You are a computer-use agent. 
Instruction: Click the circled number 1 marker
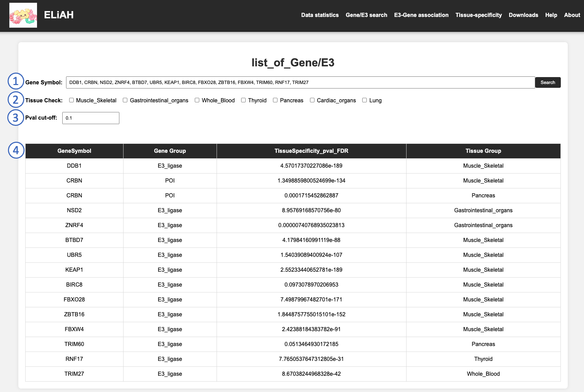(16, 81)
